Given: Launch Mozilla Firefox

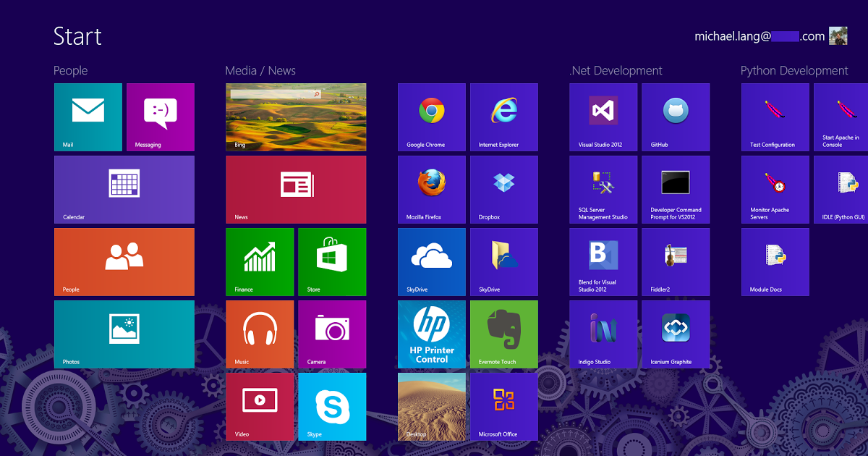Looking at the screenshot, I should (x=432, y=190).
